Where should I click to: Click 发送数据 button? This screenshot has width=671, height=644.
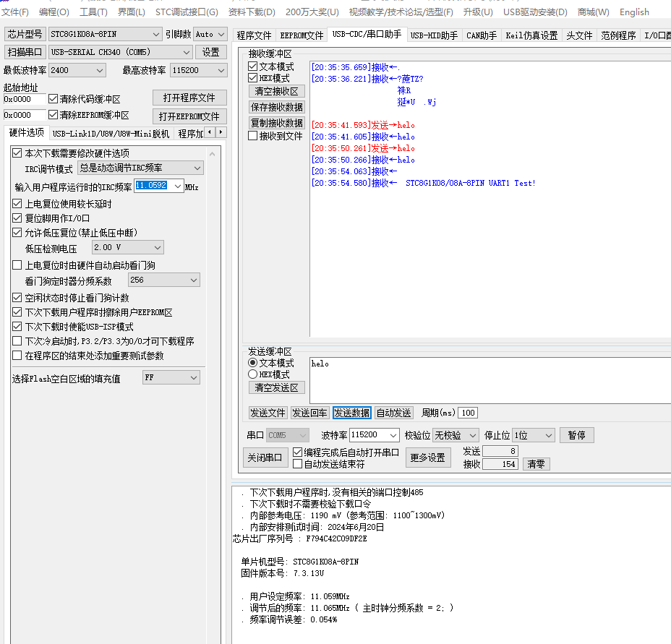point(351,413)
